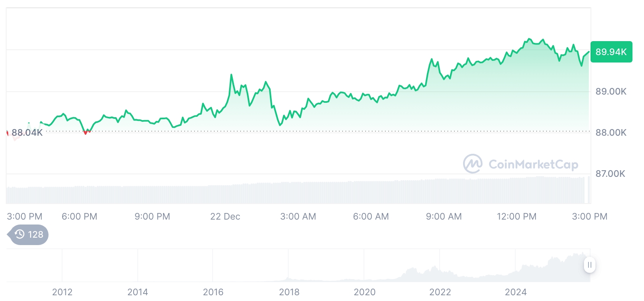Image resolution: width=644 pixels, height=301 pixels.
Task: Click the 3:00 AM time label
Action: [x=298, y=216]
